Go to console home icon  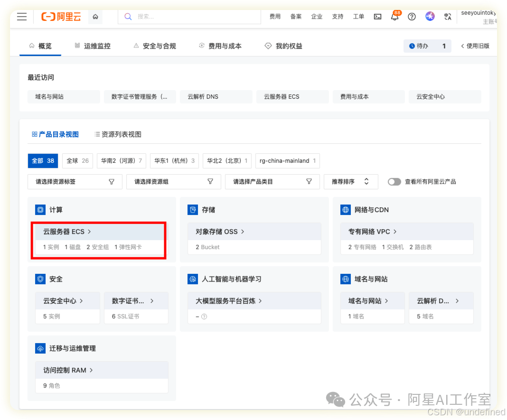point(95,17)
